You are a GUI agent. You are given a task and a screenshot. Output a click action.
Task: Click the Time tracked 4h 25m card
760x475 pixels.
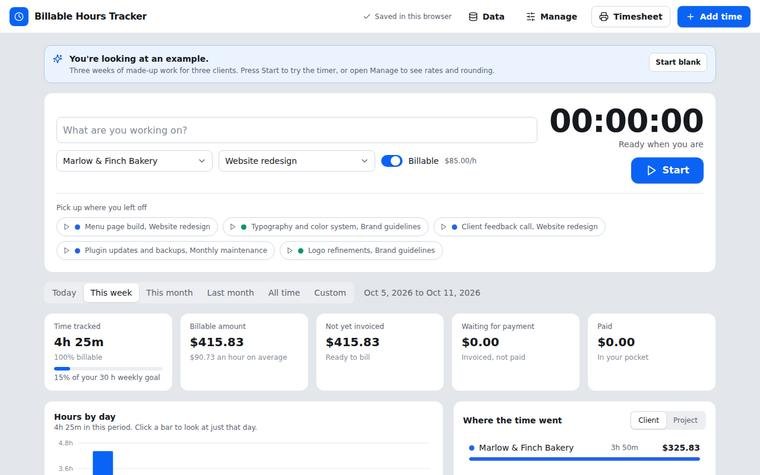(108, 352)
